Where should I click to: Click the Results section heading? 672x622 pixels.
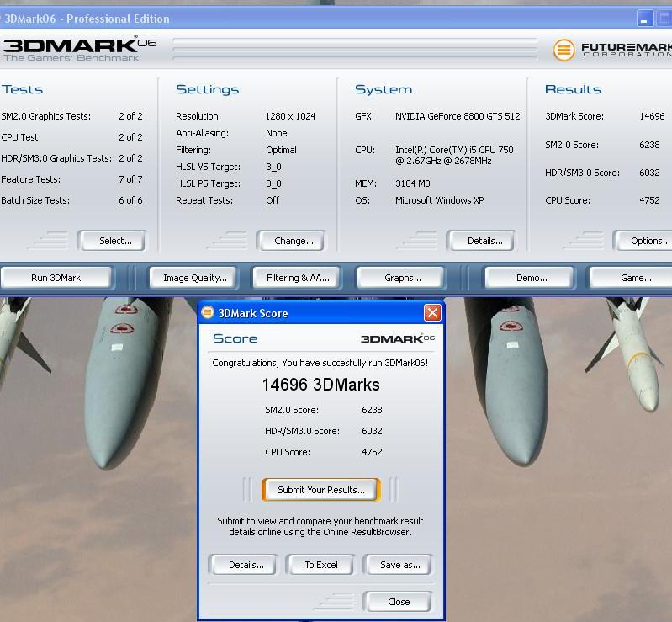click(x=573, y=89)
